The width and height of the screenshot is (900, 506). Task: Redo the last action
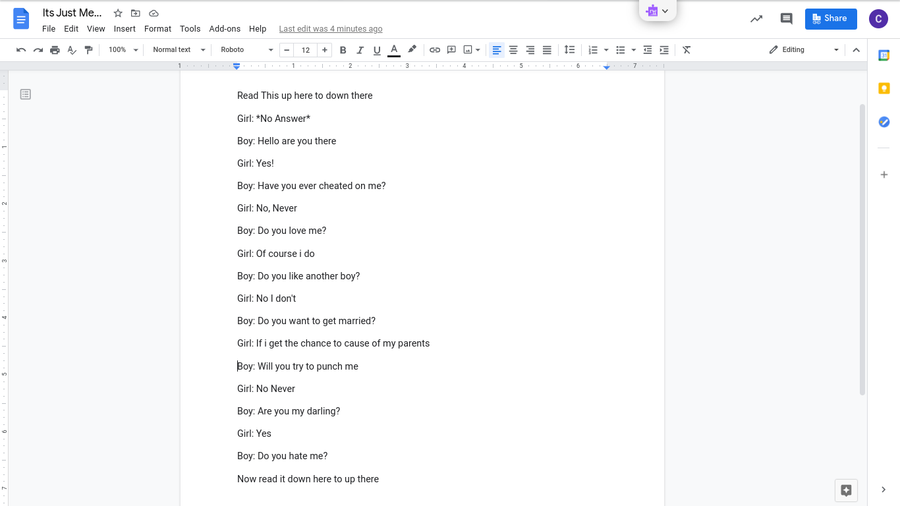[38, 50]
